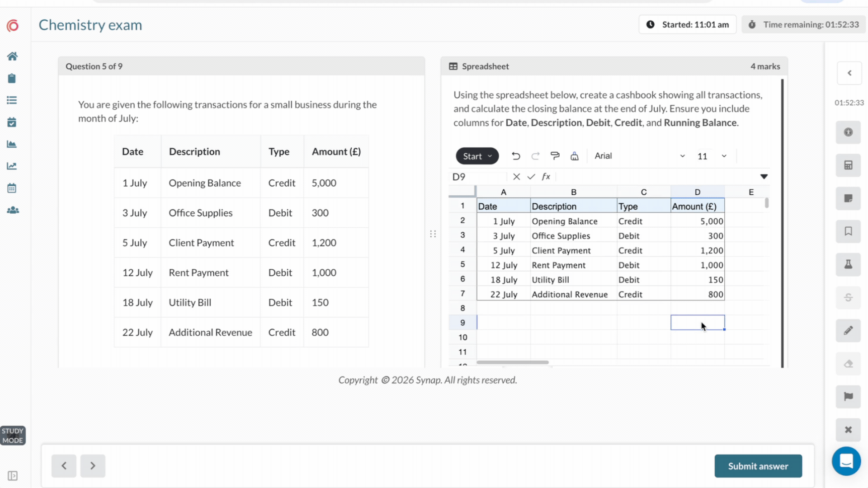Select row 8 header
868x488 pixels.
462,308
